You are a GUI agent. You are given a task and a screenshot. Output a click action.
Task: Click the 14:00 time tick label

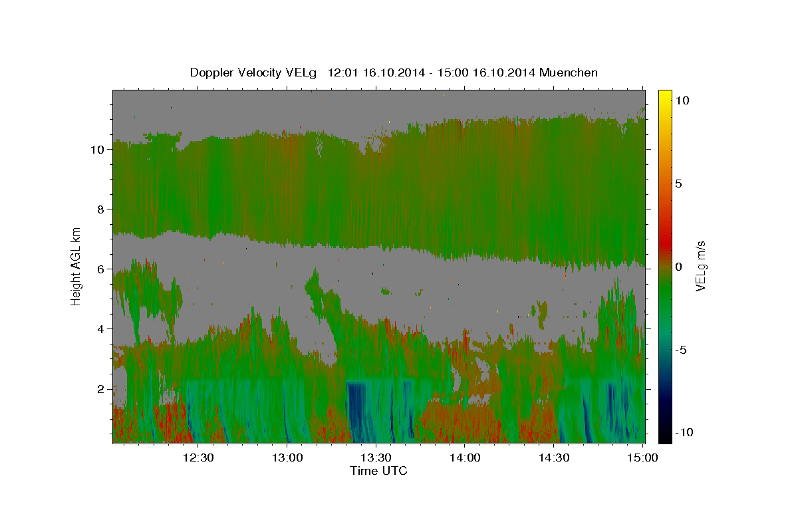click(465, 458)
